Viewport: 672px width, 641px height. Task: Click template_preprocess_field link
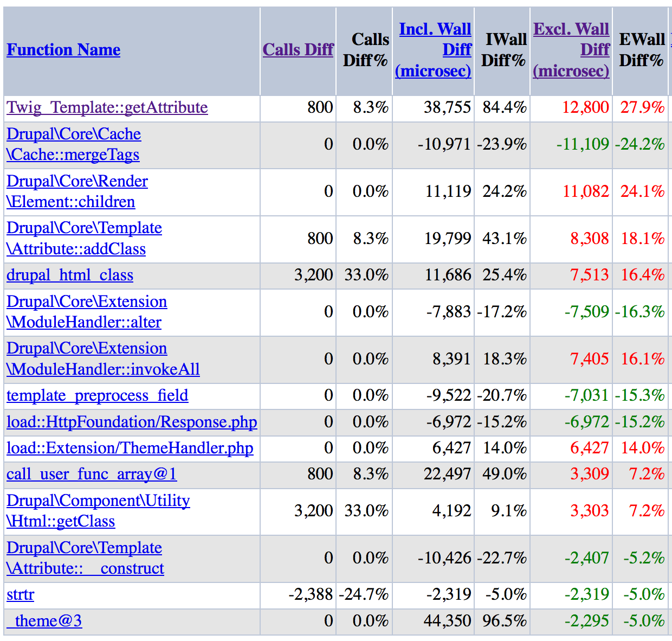pos(98,395)
